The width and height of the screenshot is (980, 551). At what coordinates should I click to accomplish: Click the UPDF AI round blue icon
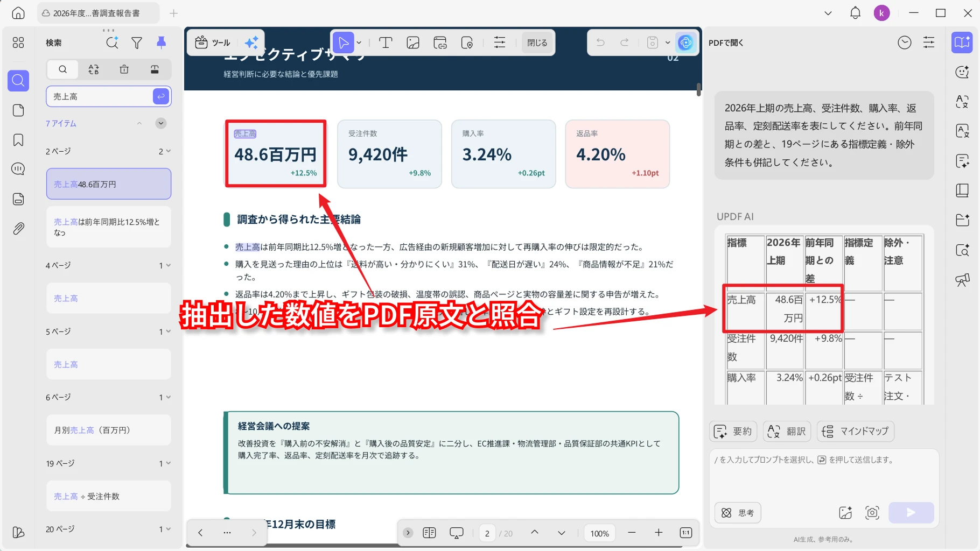[x=685, y=43]
